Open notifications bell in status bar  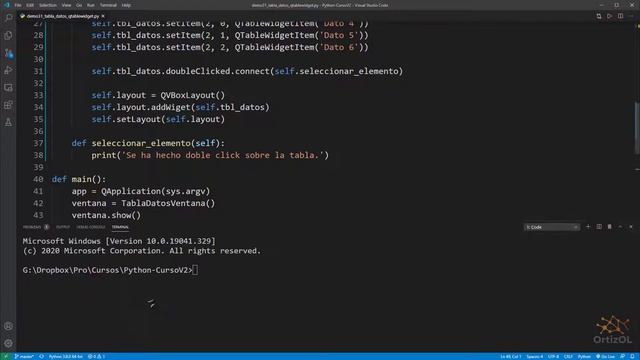click(x=633, y=356)
